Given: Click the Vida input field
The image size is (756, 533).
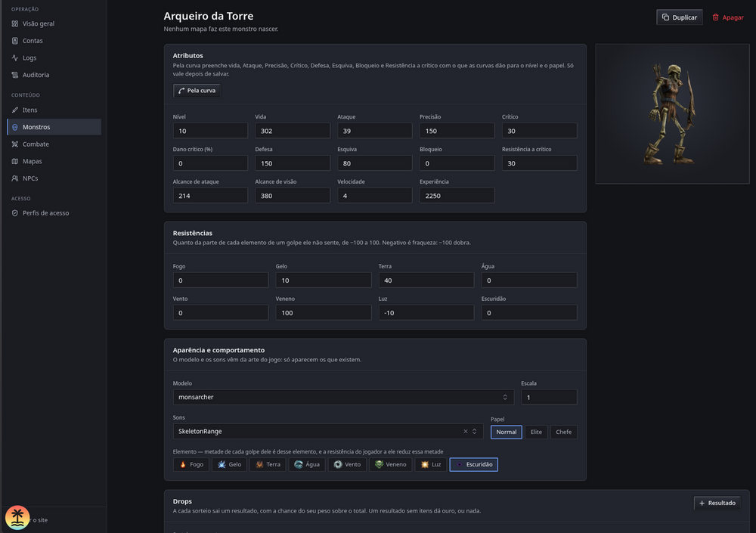Looking at the screenshot, I should tap(293, 131).
